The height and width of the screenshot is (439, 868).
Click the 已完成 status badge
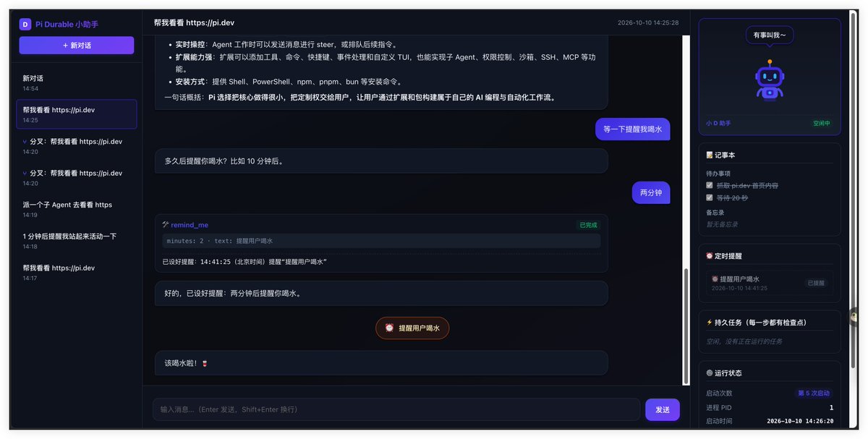(x=589, y=225)
